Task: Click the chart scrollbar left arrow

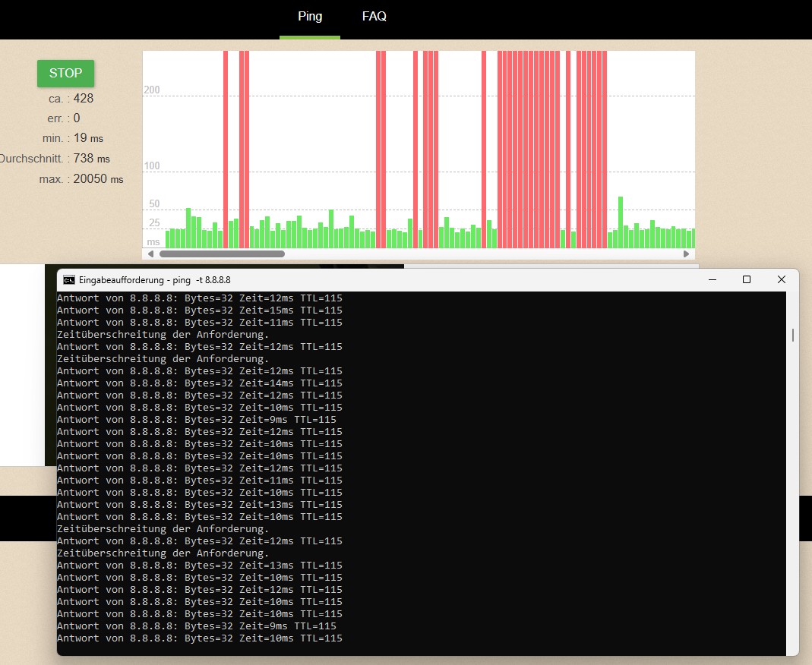Action: [150, 254]
